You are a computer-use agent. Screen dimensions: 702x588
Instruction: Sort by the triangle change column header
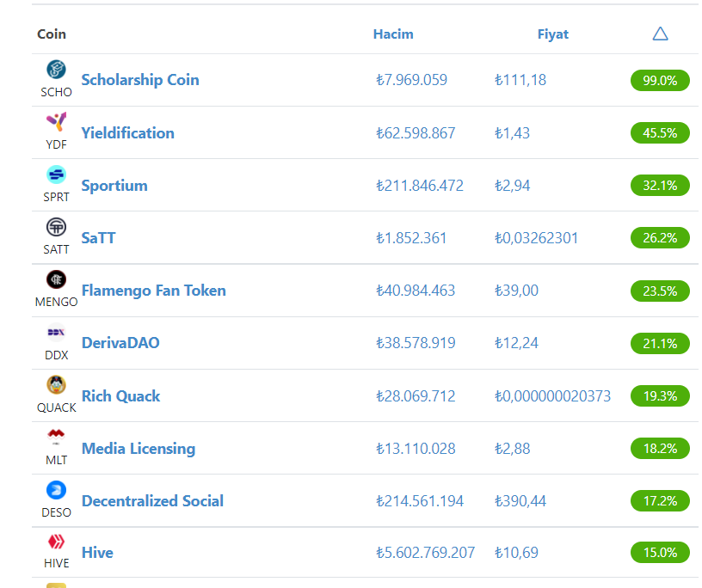point(660,34)
